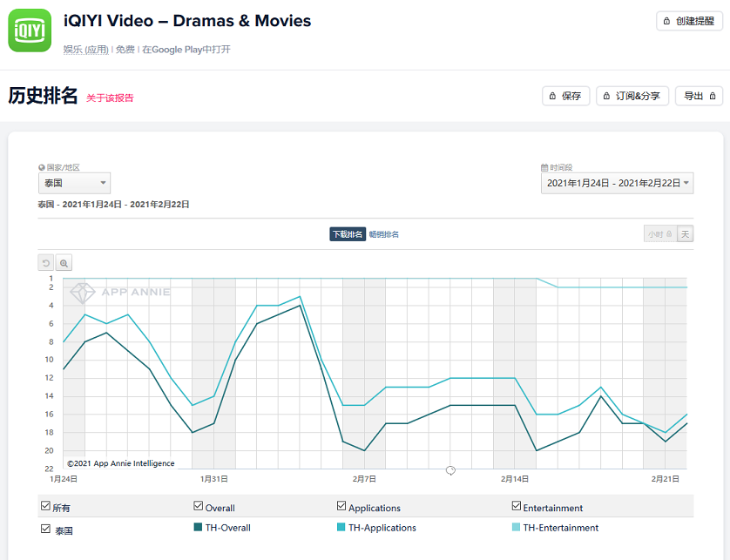Click the 导出 export button

click(699, 96)
